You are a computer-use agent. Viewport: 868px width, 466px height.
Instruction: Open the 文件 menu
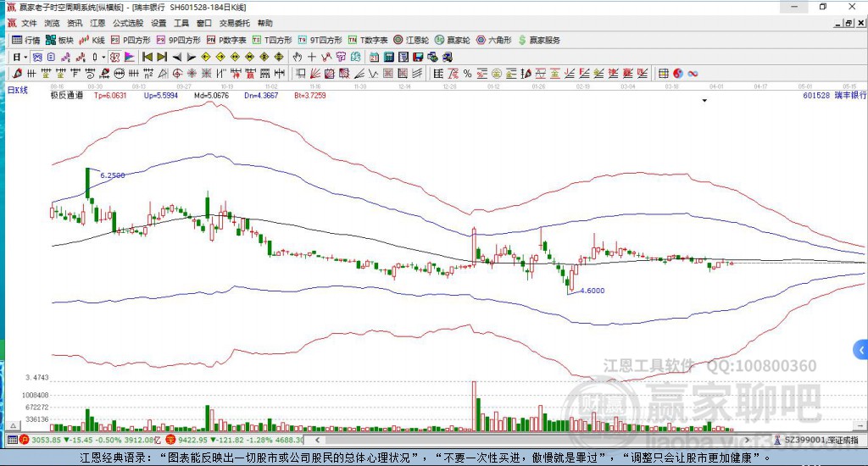29,23
